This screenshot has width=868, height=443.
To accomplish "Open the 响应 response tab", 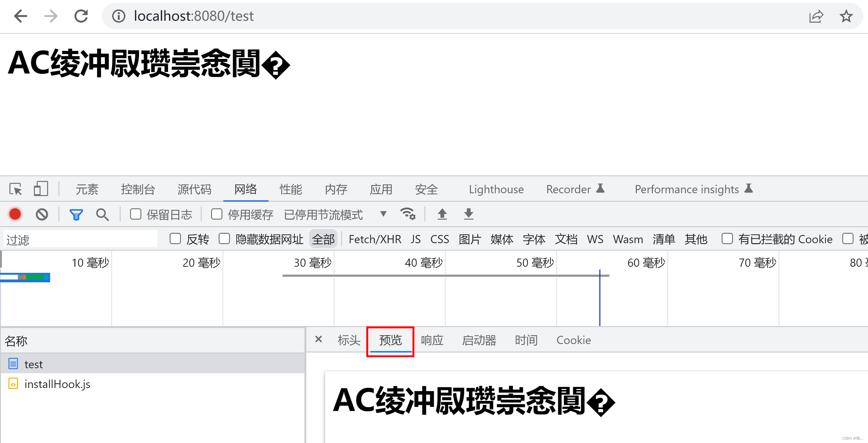I will (x=432, y=340).
